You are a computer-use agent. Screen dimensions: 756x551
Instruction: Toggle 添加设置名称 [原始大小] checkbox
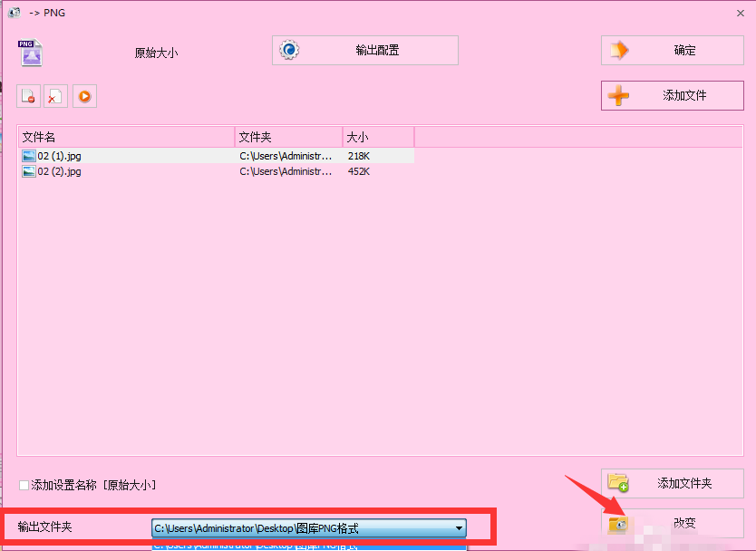24,485
